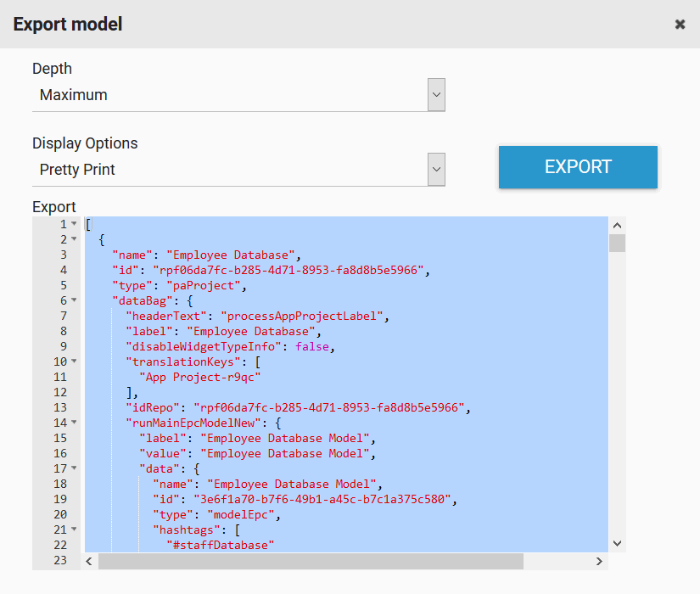This screenshot has width=700, height=594.
Task: Click the scrollbar down arrow icon
Action: (x=617, y=543)
